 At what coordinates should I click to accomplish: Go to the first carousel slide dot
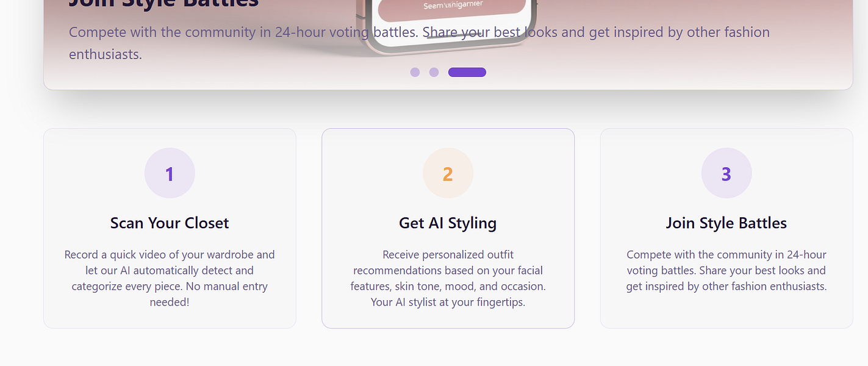tap(415, 72)
